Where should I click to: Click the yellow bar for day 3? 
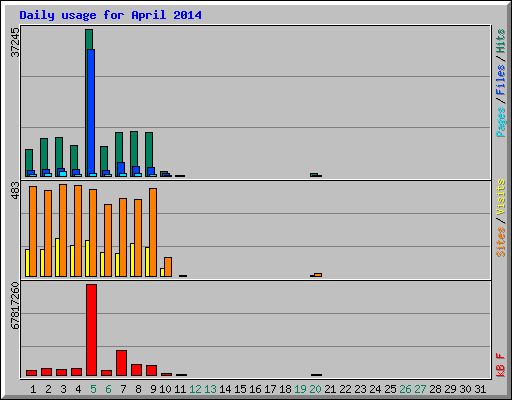pyautogui.click(x=57, y=257)
